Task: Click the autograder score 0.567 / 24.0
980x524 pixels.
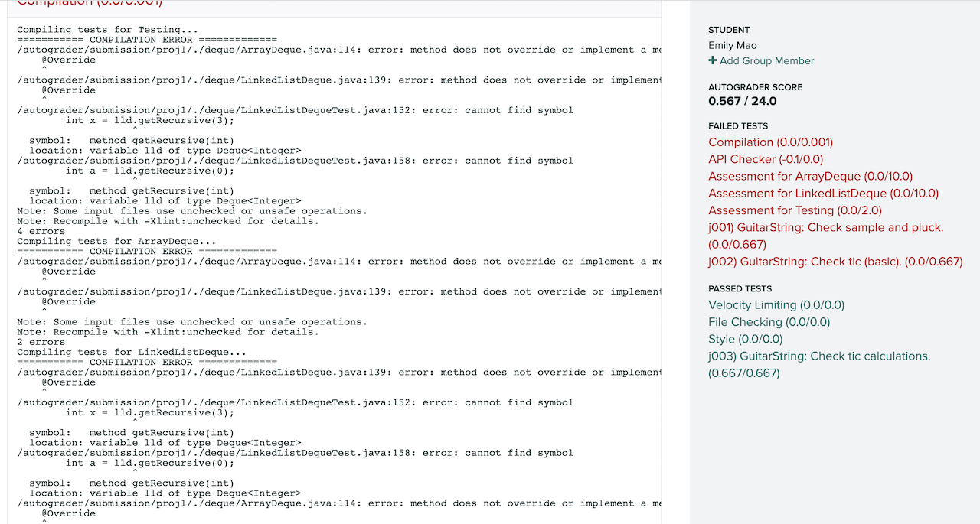Action: [742, 101]
